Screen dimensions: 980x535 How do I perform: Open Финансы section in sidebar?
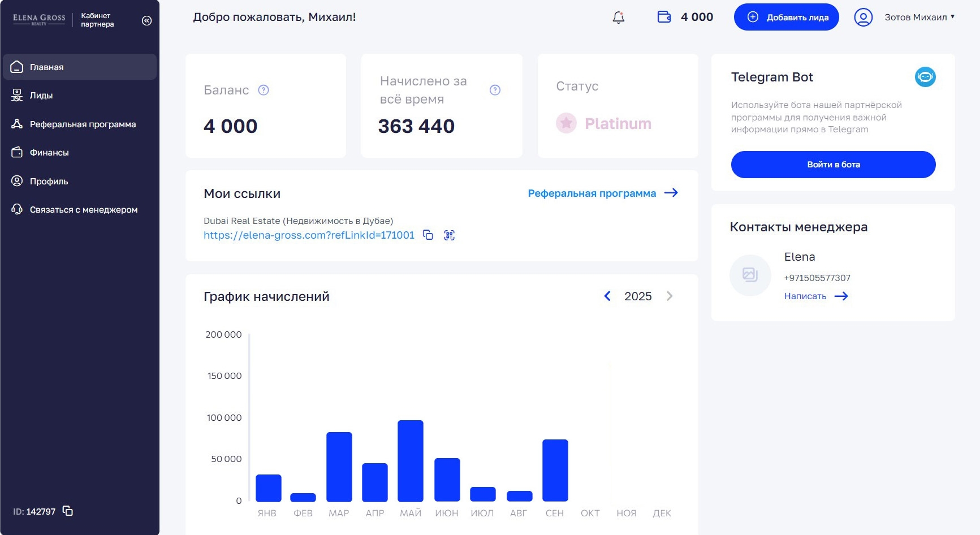(x=49, y=153)
